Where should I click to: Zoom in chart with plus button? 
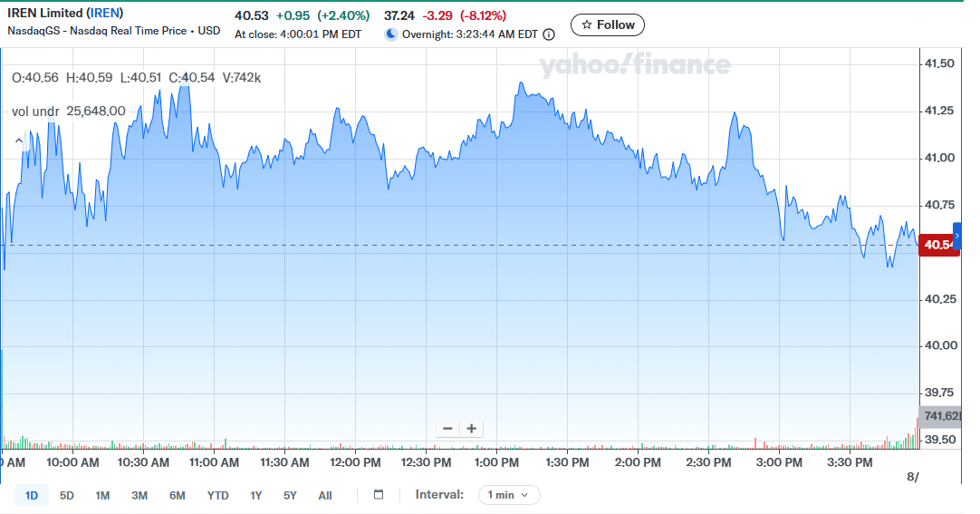(472, 428)
